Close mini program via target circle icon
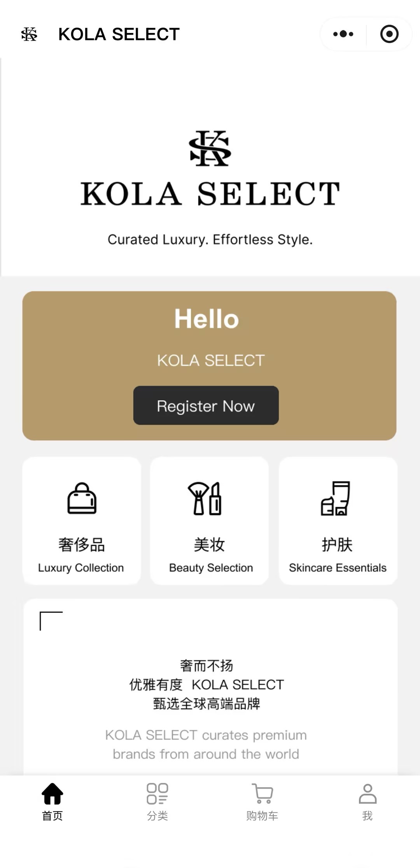420x868 pixels. [x=389, y=34]
